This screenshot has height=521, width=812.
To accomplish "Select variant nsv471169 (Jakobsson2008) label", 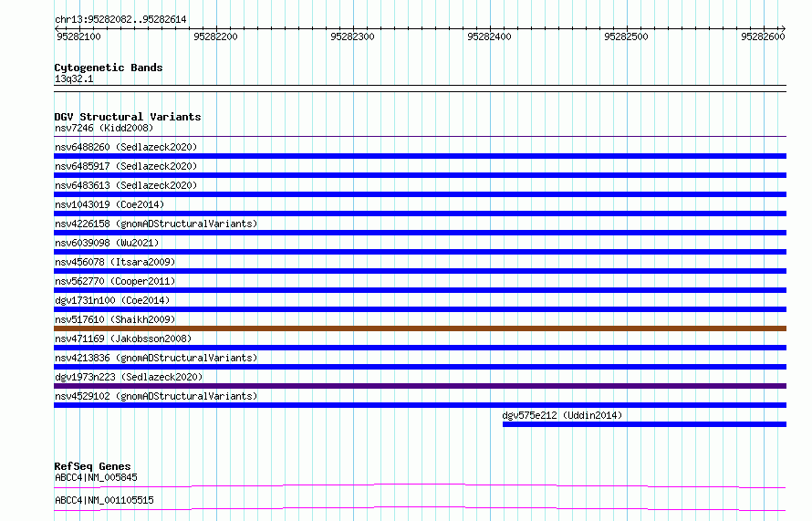I will click(x=123, y=339).
